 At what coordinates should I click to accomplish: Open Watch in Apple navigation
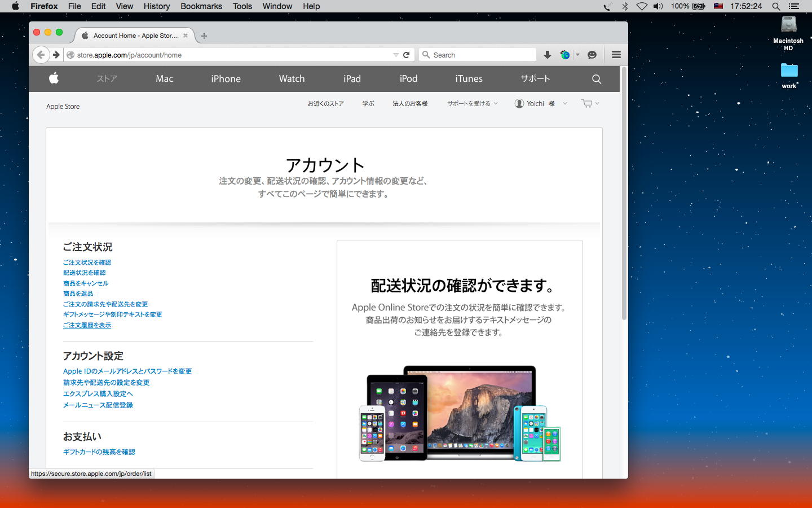coord(292,79)
